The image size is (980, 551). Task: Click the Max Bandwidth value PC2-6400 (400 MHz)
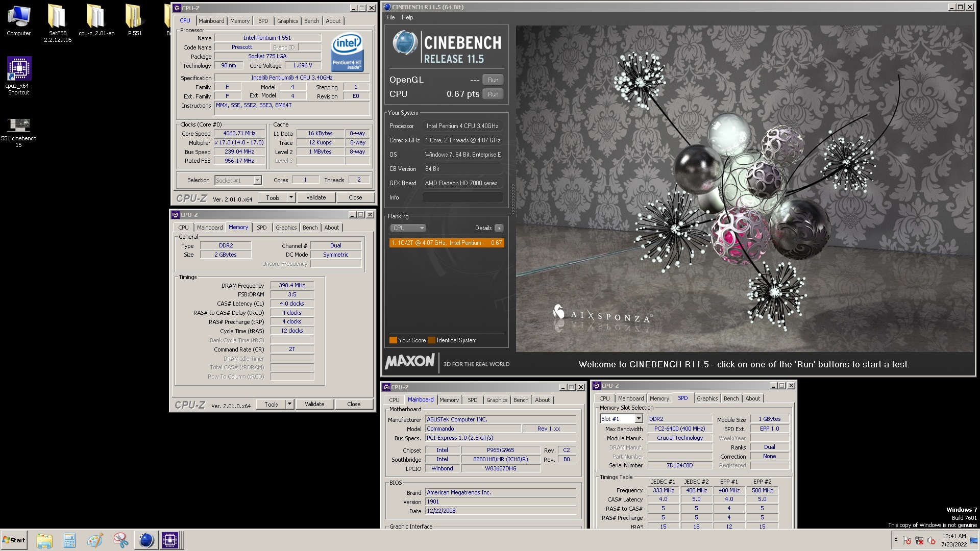[x=680, y=429]
